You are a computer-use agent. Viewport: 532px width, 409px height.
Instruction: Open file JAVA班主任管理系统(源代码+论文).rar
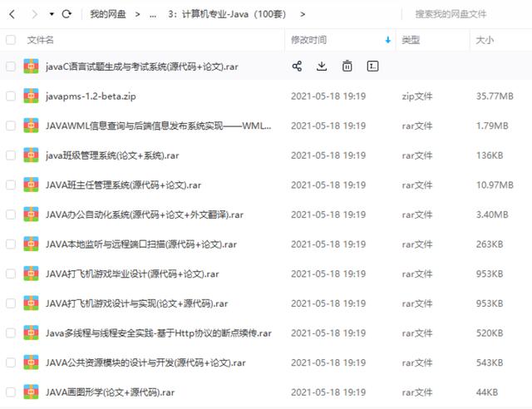pyautogui.click(x=124, y=185)
